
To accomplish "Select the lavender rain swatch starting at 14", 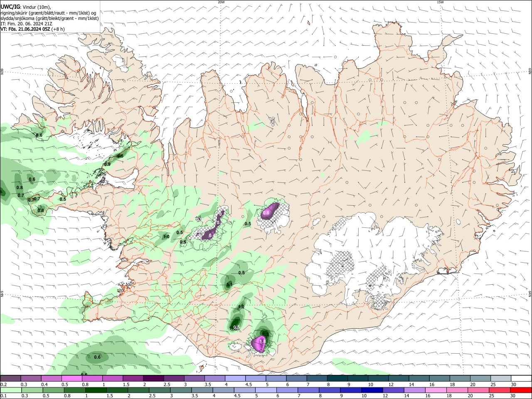I will (414, 390).
